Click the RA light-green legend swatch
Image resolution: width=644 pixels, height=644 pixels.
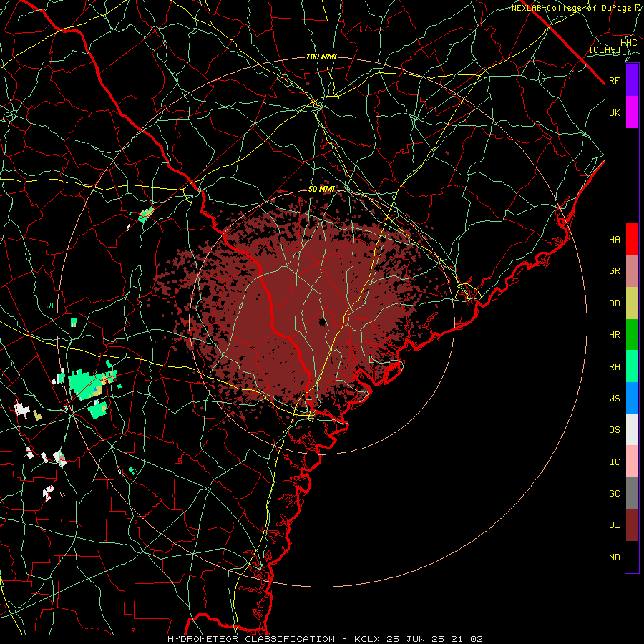[632, 366]
